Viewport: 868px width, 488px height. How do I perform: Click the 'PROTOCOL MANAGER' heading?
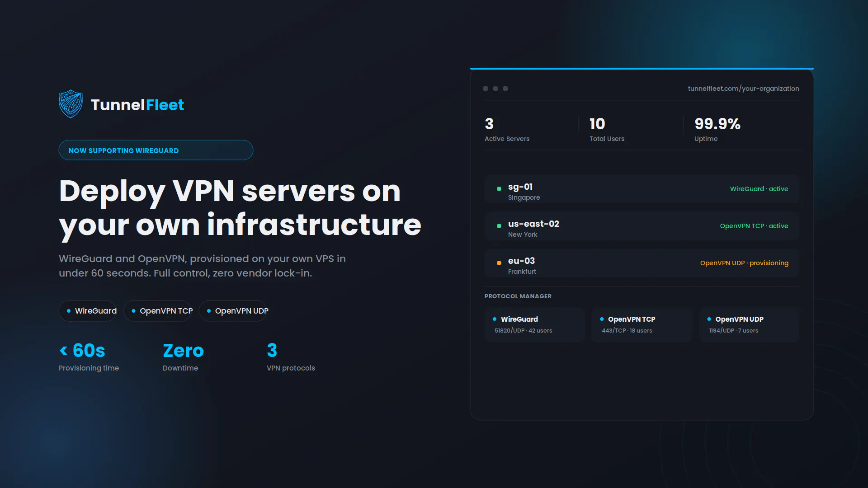pos(518,296)
